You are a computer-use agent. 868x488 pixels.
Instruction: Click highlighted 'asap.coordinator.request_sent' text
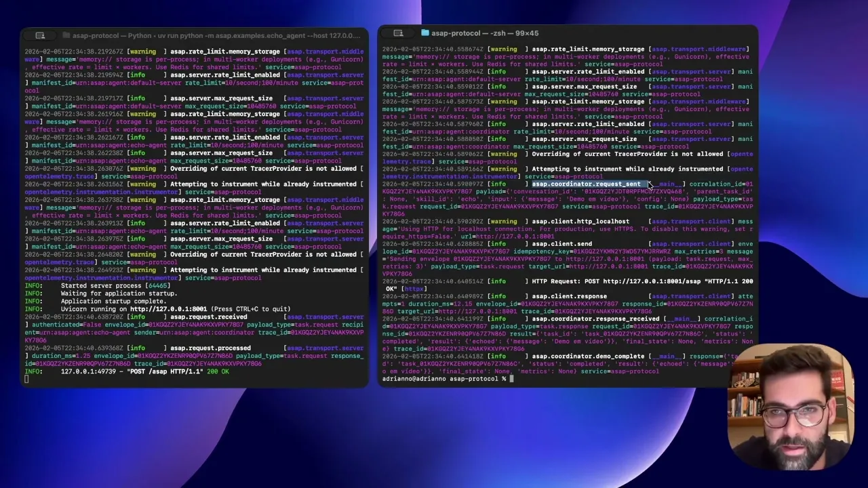[585, 184]
